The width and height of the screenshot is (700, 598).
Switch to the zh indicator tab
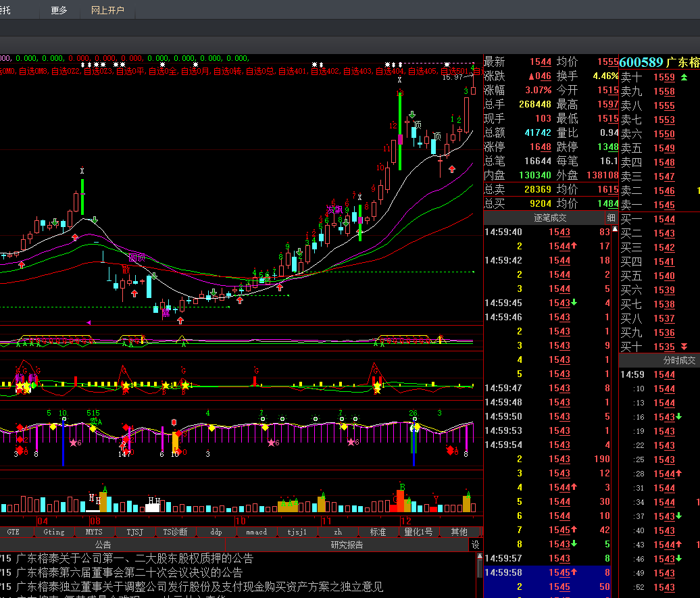point(338,532)
